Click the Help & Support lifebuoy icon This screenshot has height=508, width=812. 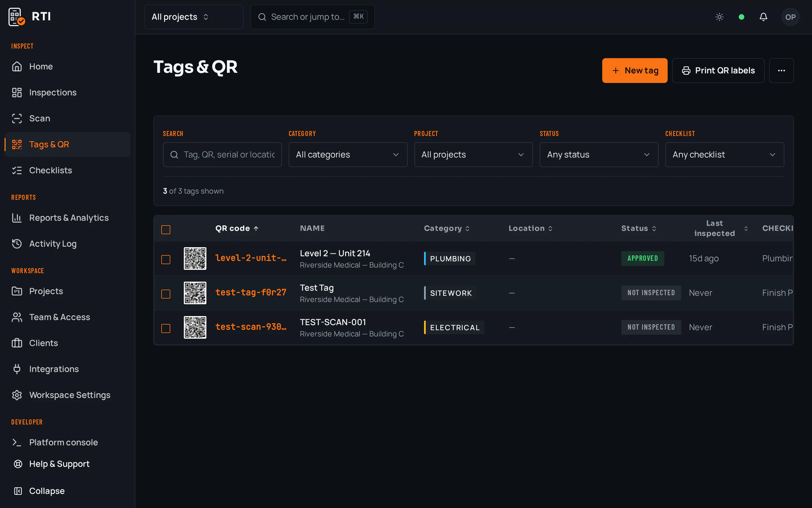(18, 464)
